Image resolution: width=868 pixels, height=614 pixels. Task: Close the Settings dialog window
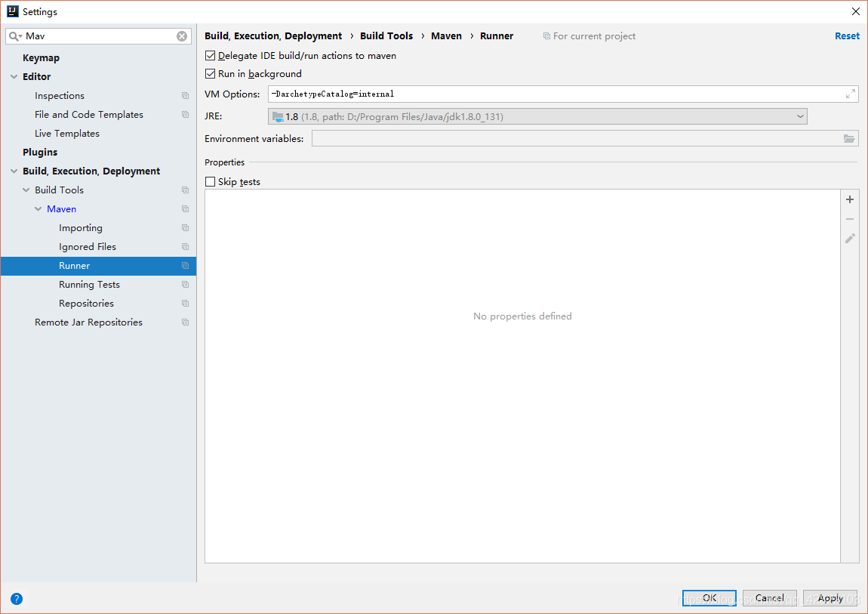[x=855, y=11]
